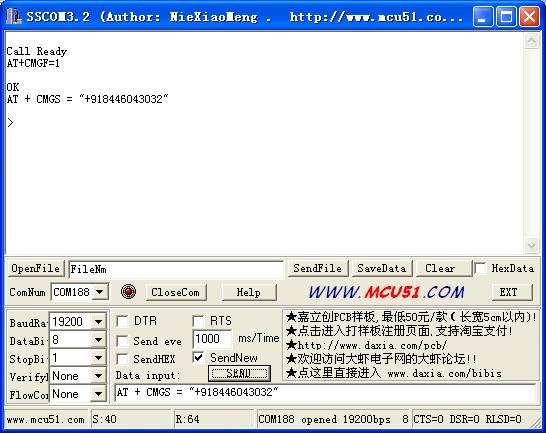The width and height of the screenshot is (546, 433).
Task: Uncheck the SendNew option
Action: [198, 358]
